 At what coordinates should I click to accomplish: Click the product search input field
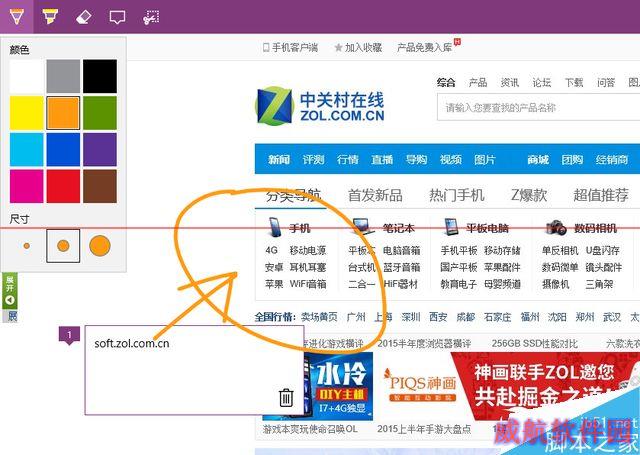pyautogui.click(x=538, y=107)
